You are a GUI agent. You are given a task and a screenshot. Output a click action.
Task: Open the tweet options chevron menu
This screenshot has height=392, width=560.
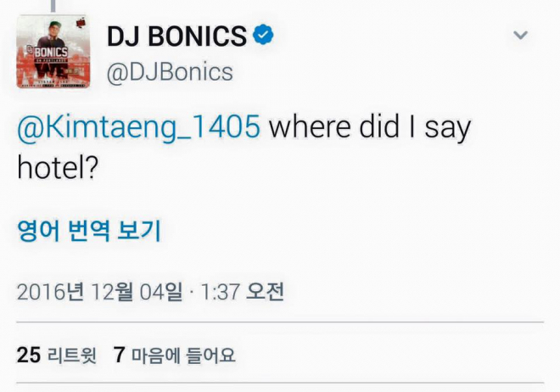pyautogui.click(x=520, y=35)
